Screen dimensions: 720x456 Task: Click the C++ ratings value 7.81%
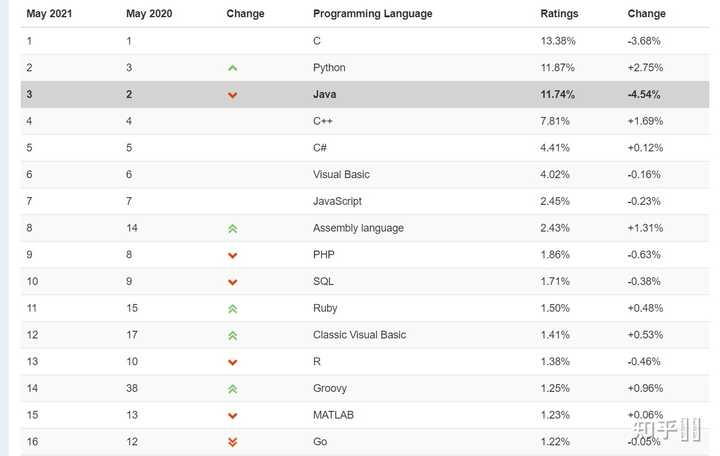click(555, 121)
